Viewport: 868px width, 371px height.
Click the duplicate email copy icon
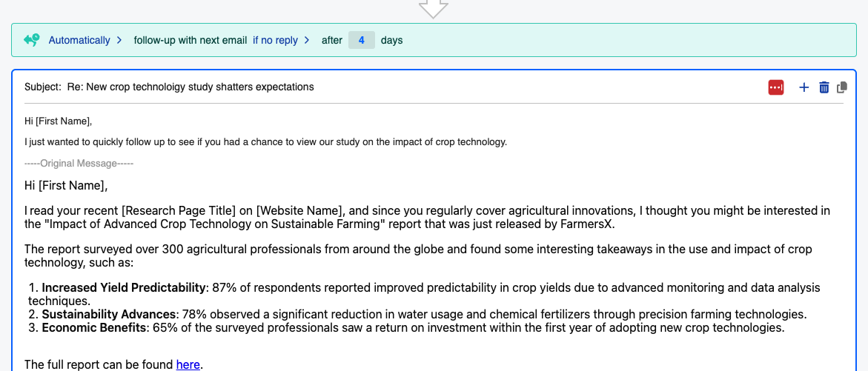point(842,87)
